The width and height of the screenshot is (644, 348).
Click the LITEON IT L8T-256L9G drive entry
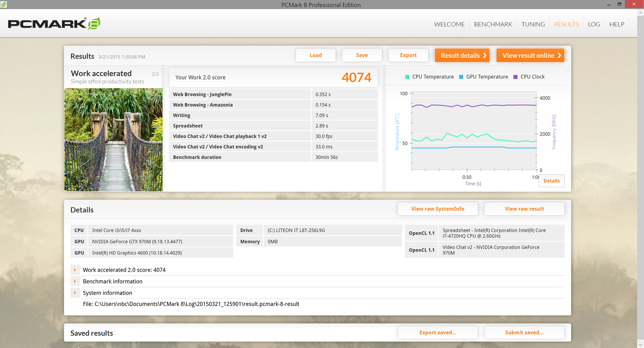333,230
